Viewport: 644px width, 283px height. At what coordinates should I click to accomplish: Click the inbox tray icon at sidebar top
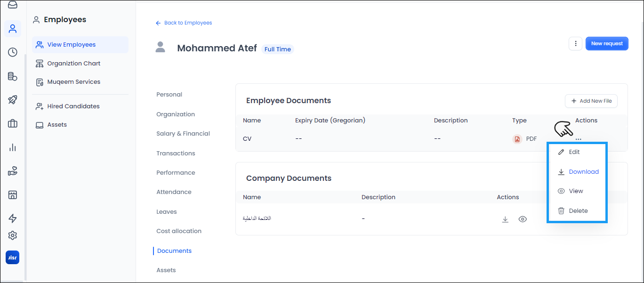click(x=13, y=6)
